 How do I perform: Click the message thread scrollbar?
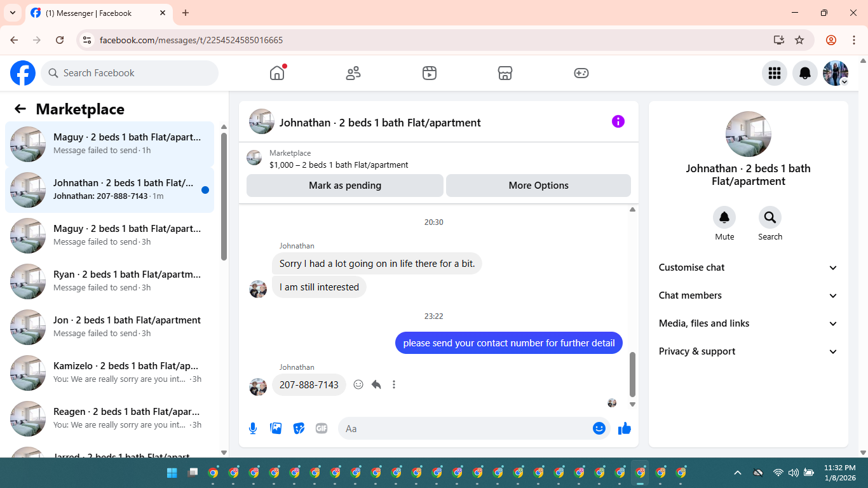[632, 374]
